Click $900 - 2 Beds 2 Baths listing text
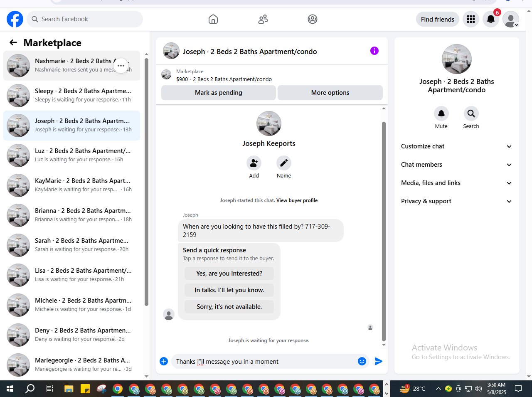 (x=224, y=79)
